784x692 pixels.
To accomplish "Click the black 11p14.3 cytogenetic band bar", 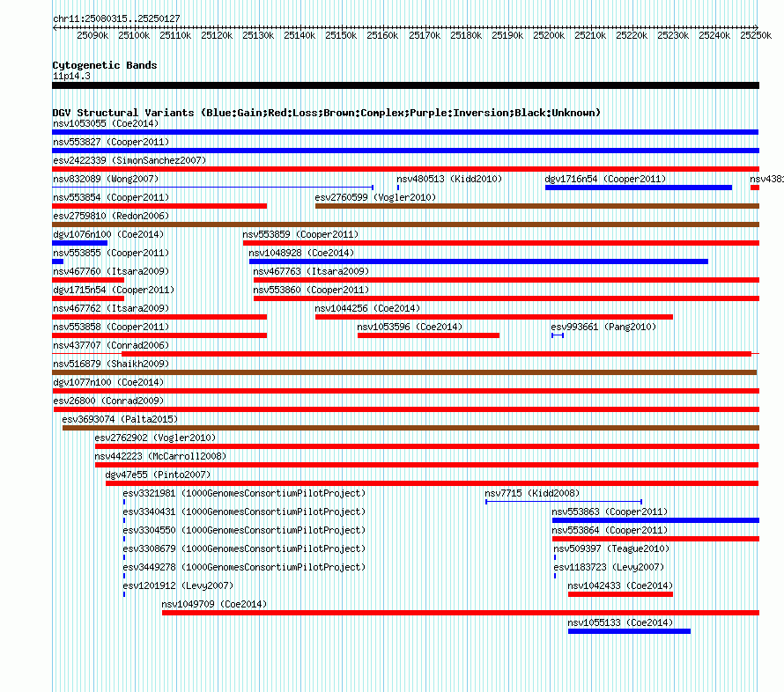I will click(x=405, y=85).
